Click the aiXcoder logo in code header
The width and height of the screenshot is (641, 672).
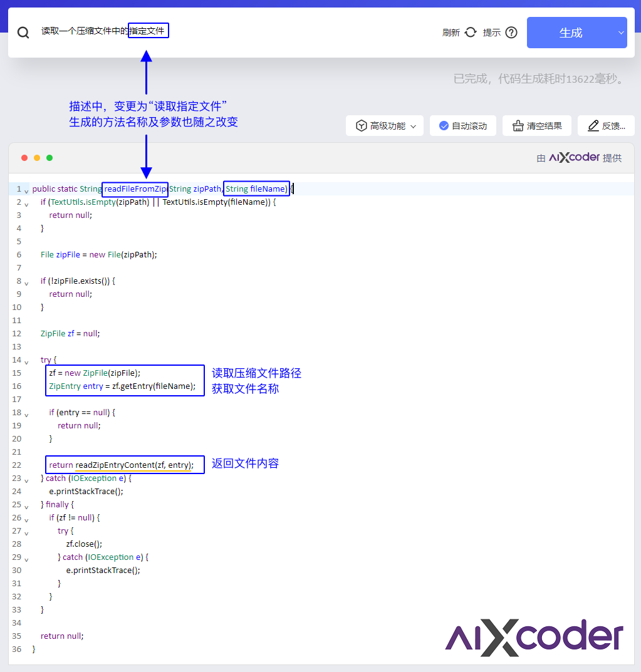pos(575,157)
